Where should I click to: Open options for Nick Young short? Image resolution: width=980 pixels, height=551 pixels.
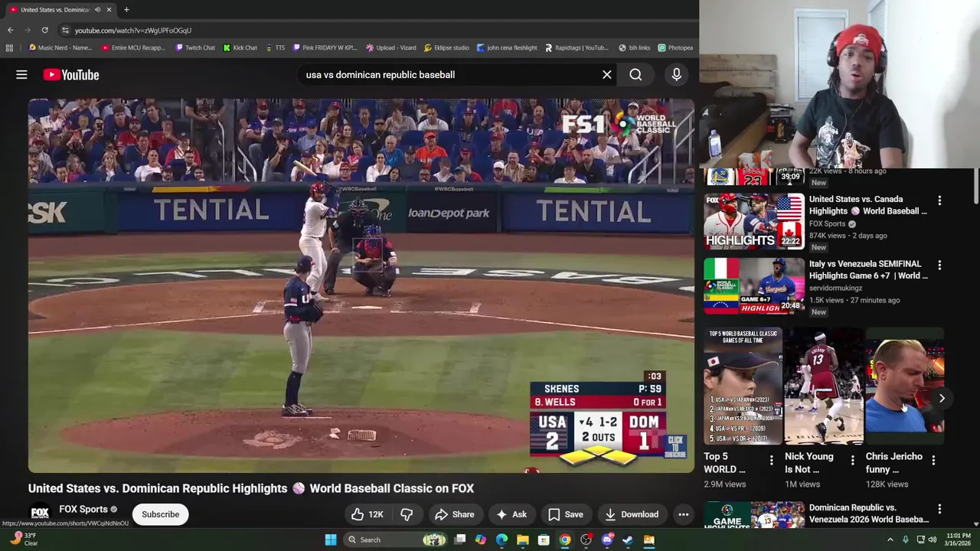[852, 460]
